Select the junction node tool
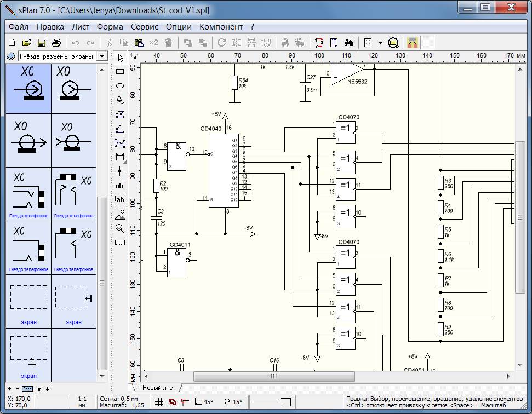This screenshot has height=414, width=532. point(120,171)
